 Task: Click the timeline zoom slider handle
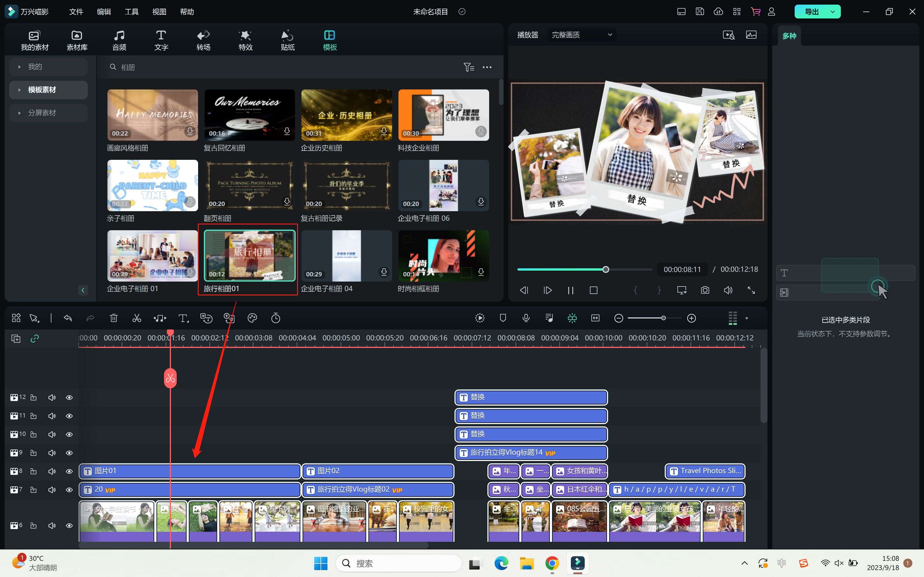[x=664, y=318]
